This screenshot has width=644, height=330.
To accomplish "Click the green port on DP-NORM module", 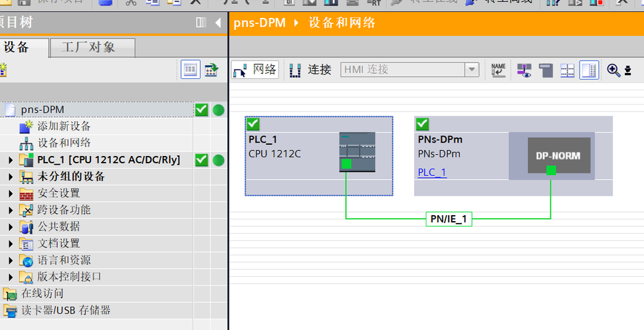I will point(551,170).
